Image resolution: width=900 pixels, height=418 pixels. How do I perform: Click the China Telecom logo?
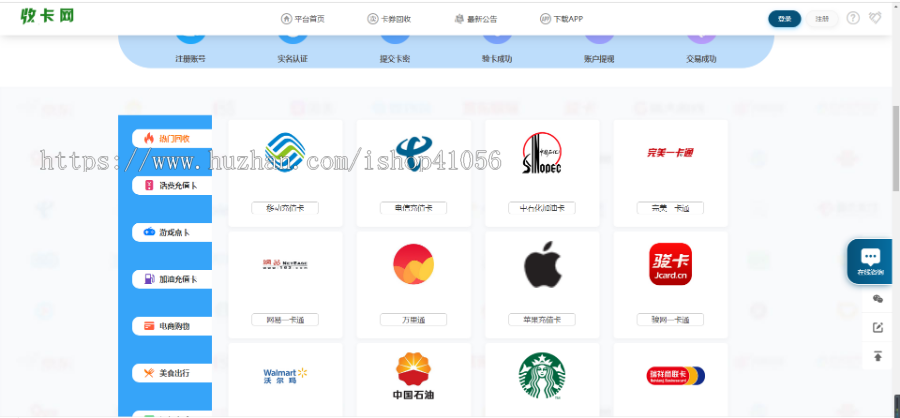click(x=413, y=152)
